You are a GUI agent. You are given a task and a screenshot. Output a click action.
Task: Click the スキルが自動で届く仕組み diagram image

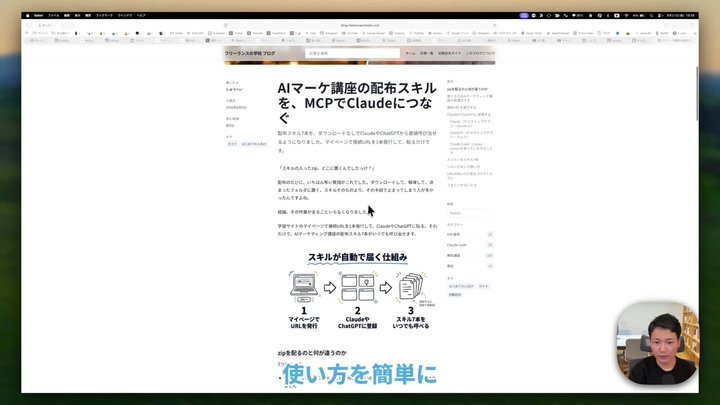click(357, 291)
